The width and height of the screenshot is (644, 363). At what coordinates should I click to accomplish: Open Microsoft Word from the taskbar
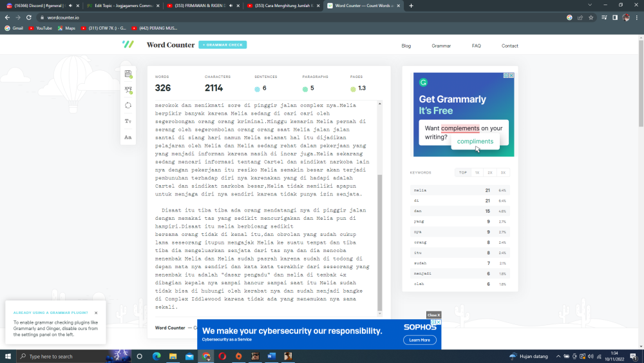pyautogui.click(x=272, y=357)
